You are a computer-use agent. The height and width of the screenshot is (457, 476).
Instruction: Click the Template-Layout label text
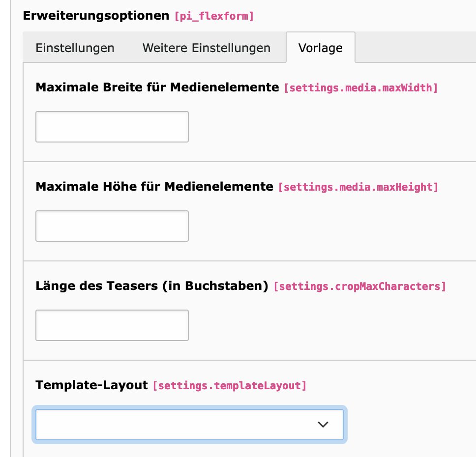click(91, 385)
